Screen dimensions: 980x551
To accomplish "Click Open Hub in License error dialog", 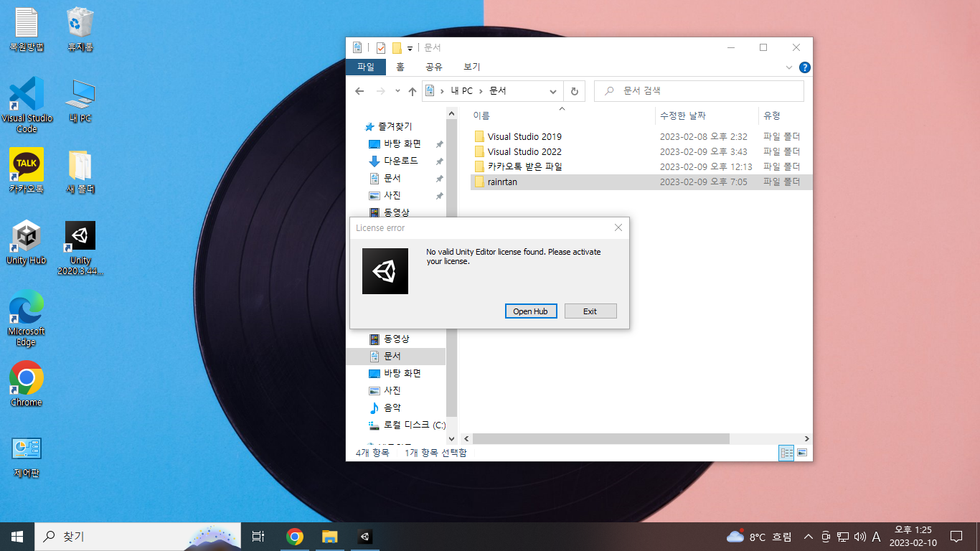I will coord(530,311).
